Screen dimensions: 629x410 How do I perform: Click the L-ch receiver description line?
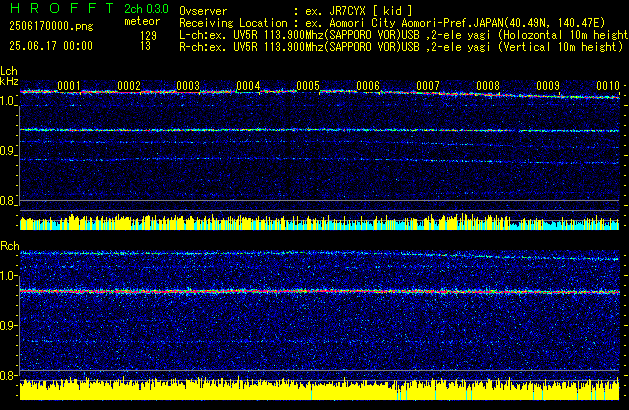[404, 35]
